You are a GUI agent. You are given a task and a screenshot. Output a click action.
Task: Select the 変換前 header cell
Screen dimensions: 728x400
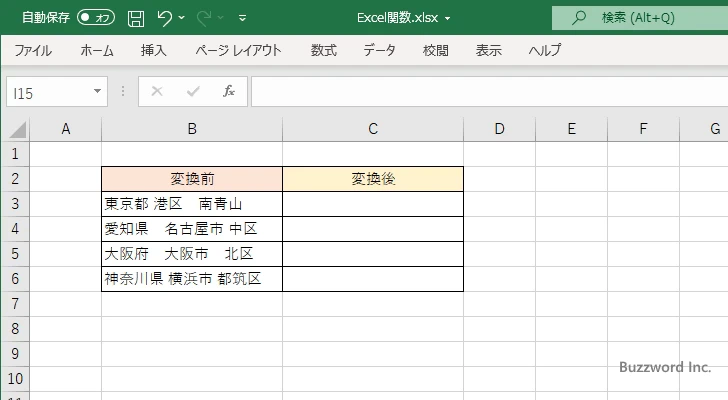192,179
